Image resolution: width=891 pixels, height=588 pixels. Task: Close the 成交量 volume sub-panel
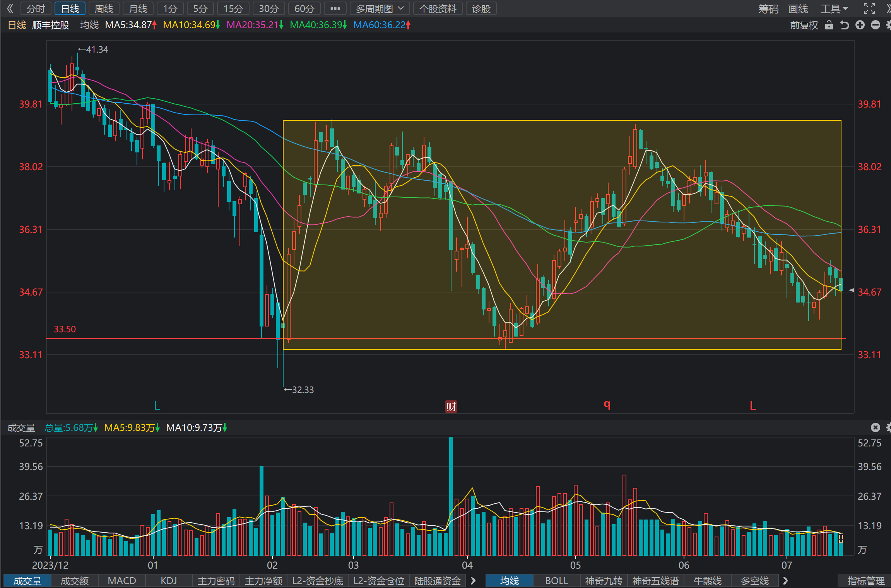pyautogui.click(x=876, y=427)
